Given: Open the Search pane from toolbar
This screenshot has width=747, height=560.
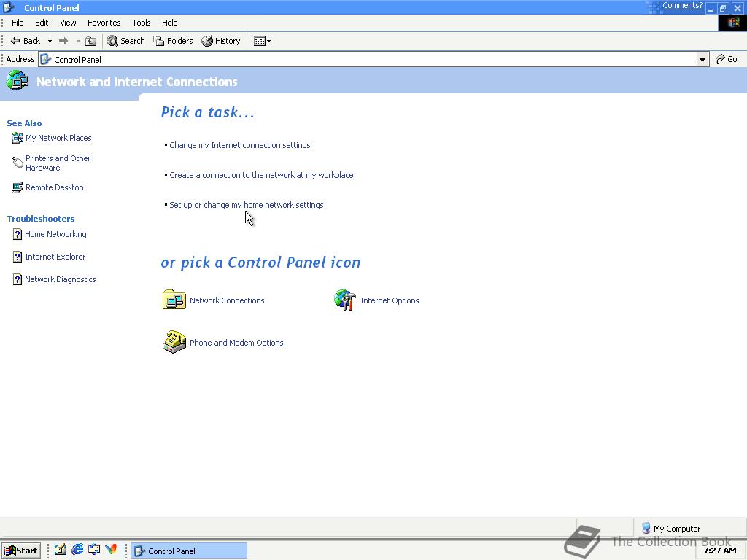Looking at the screenshot, I should [x=125, y=41].
